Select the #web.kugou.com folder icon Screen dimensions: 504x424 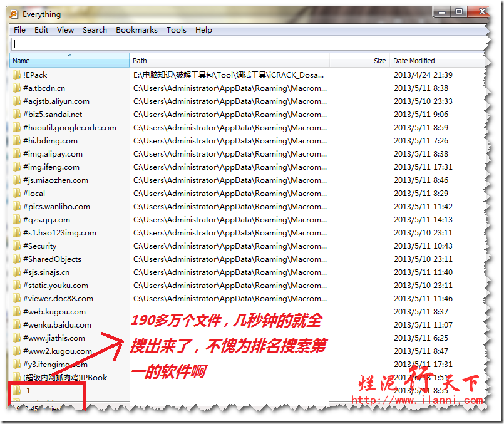[x=16, y=312]
